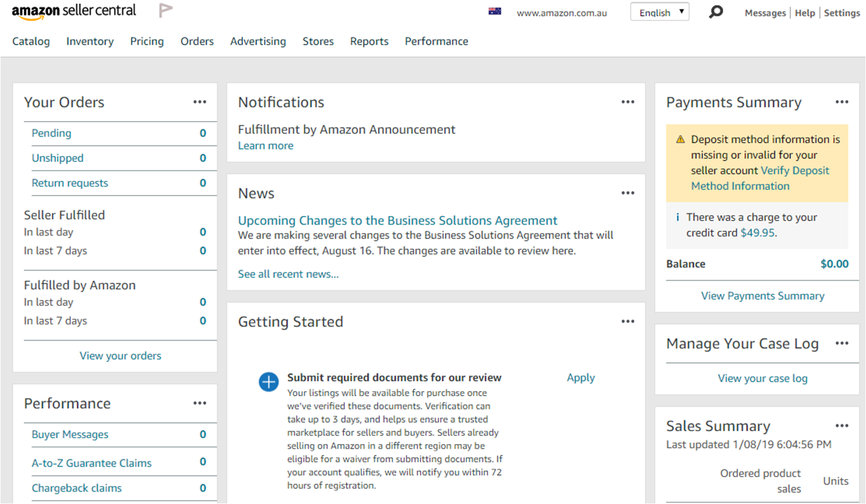Click the flag icon beside Seller Central logo
Image resolution: width=866 pixels, height=504 pixels.
(166, 10)
